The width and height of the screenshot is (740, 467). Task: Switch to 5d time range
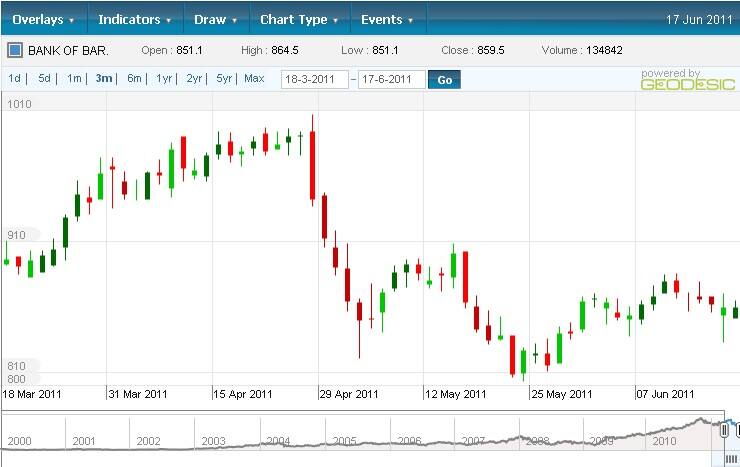click(x=45, y=78)
